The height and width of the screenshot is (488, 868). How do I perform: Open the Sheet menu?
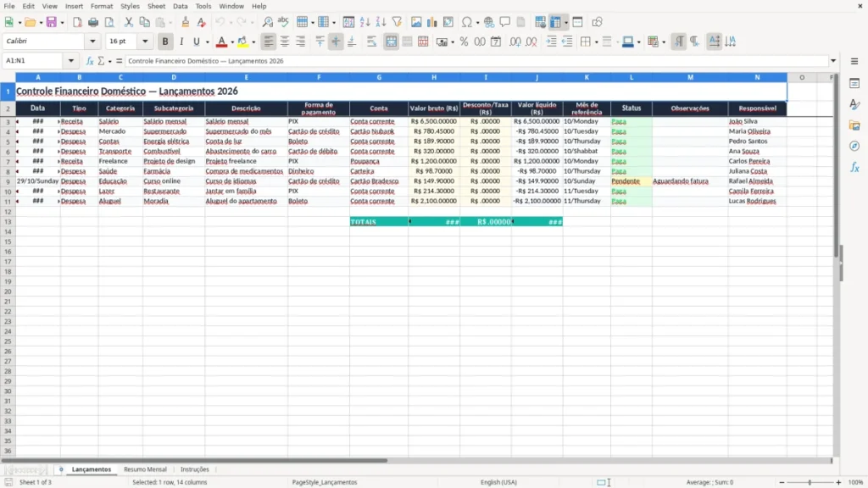(x=156, y=6)
